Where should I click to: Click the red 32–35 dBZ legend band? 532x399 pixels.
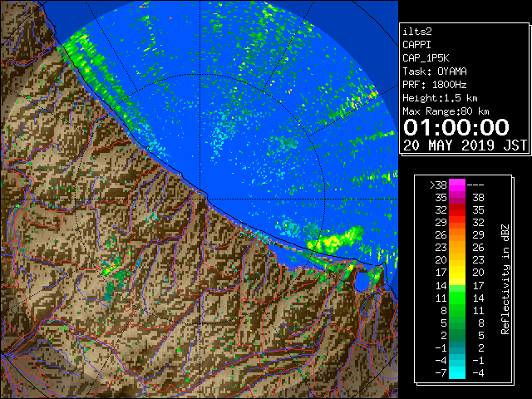click(457, 210)
